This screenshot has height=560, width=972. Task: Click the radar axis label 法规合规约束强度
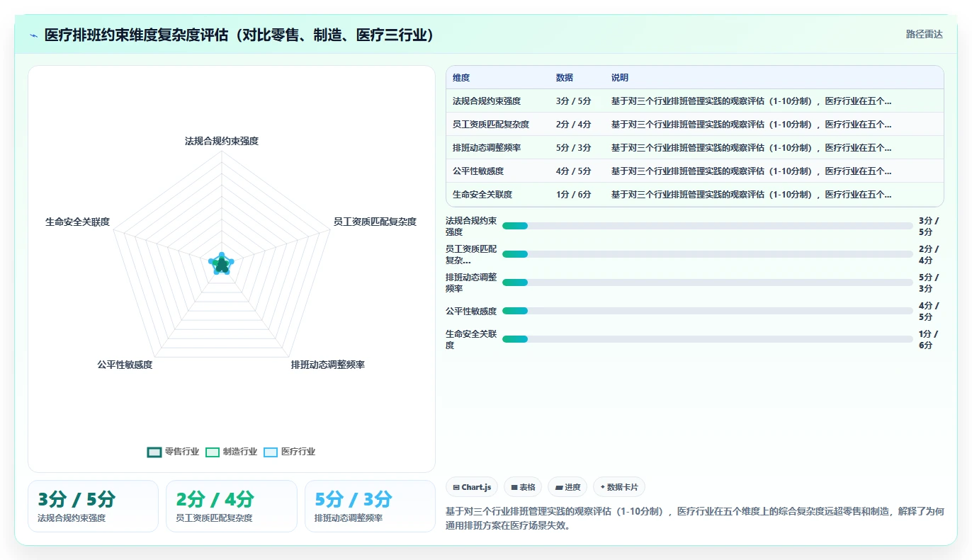point(222,141)
